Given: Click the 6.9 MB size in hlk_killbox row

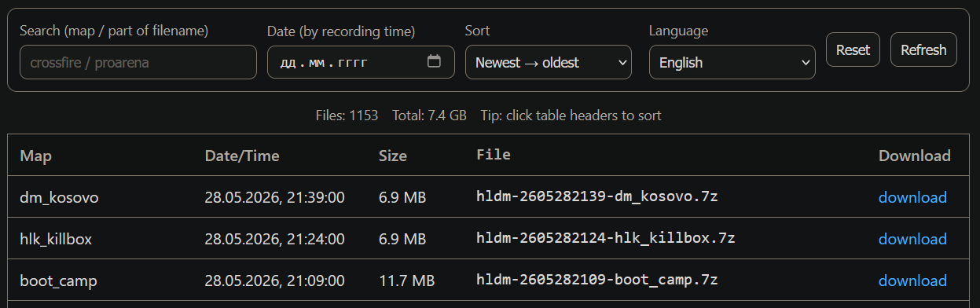Looking at the screenshot, I should point(402,239).
